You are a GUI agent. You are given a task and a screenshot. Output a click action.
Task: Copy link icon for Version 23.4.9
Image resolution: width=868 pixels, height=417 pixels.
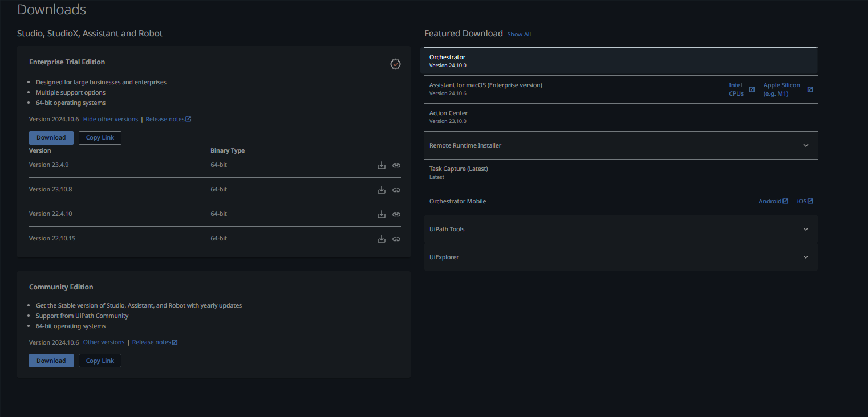click(x=396, y=166)
